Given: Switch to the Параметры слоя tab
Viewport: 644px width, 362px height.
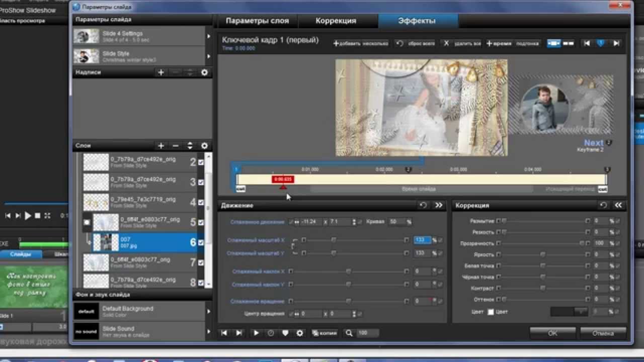Looking at the screenshot, I should [x=257, y=21].
